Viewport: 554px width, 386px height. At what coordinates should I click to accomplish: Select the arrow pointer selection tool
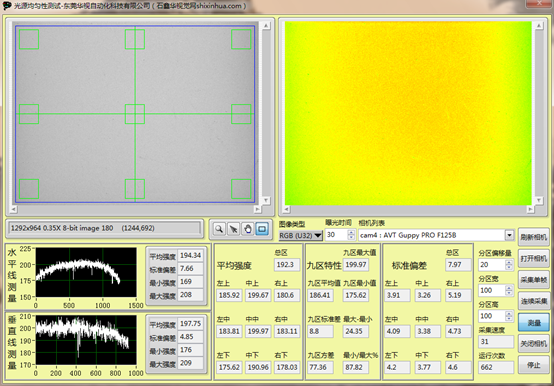point(233,229)
